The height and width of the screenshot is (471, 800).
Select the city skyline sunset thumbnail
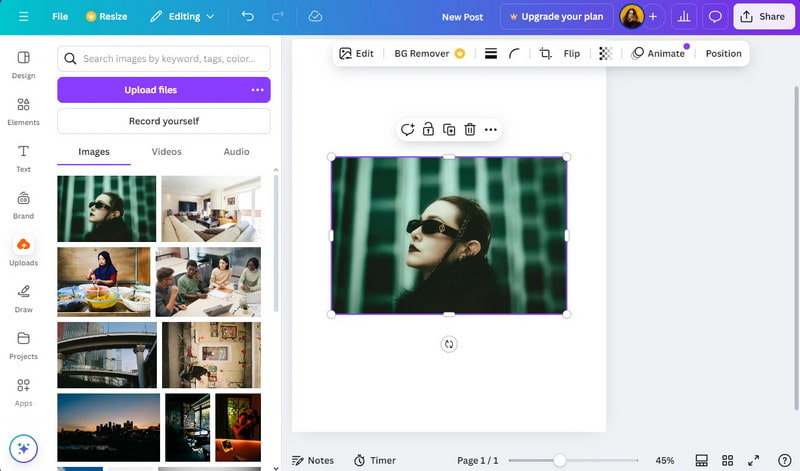(108, 428)
